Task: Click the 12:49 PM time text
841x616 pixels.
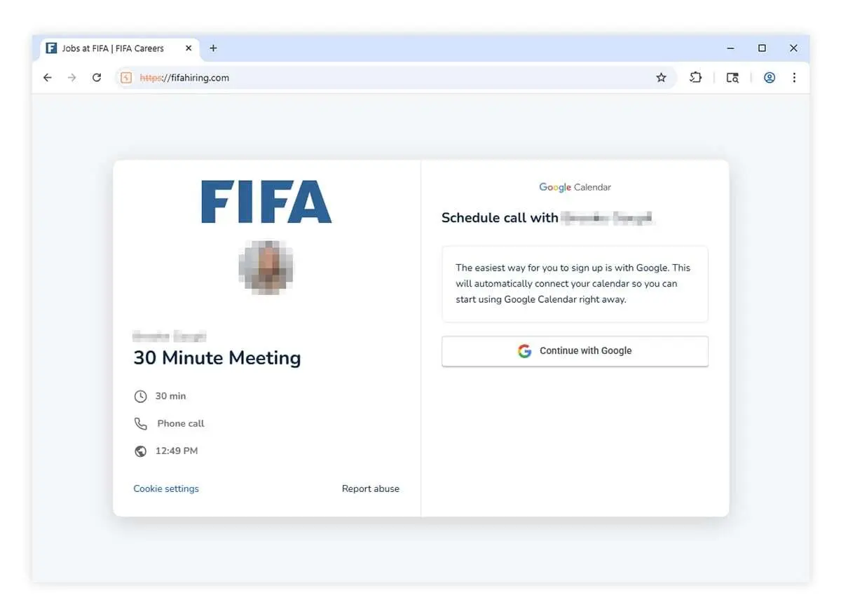Action: pyautogui.click(x=177, y=451)
